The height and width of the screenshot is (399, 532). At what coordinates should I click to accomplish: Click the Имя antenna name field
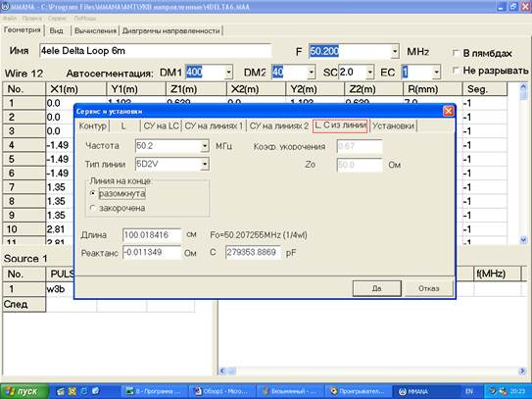tap(156, 51)
